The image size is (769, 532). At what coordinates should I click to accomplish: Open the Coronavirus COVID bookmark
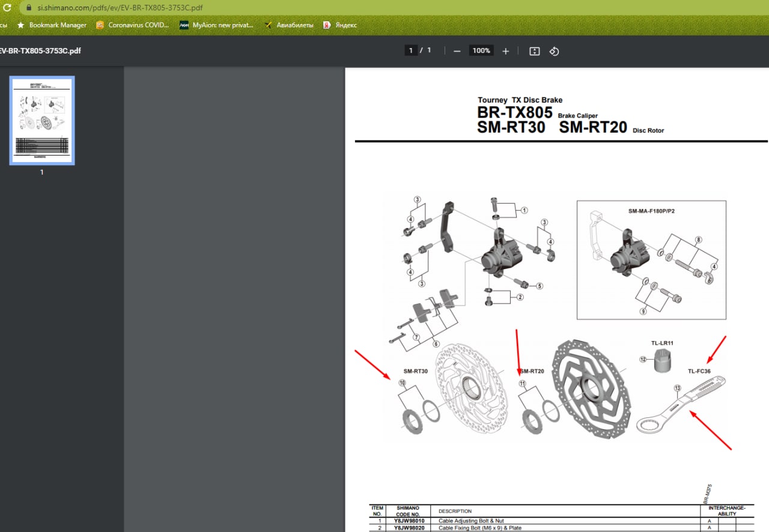pos(133,25)
